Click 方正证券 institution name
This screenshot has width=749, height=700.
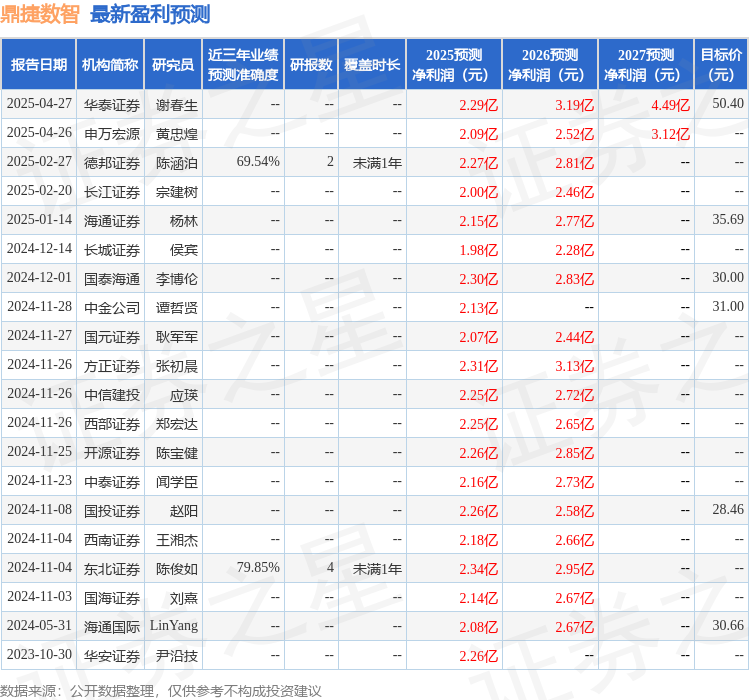112,366
